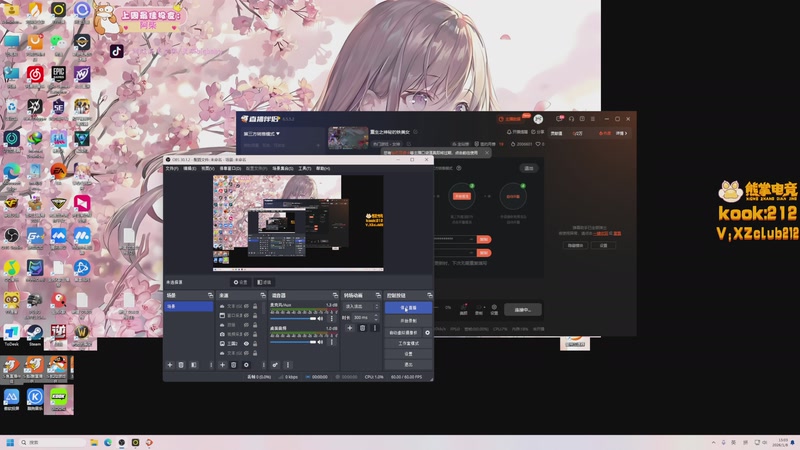
Task: Open advanced audio properties gears icon in 混音器 panel
Action: point(275,365)
